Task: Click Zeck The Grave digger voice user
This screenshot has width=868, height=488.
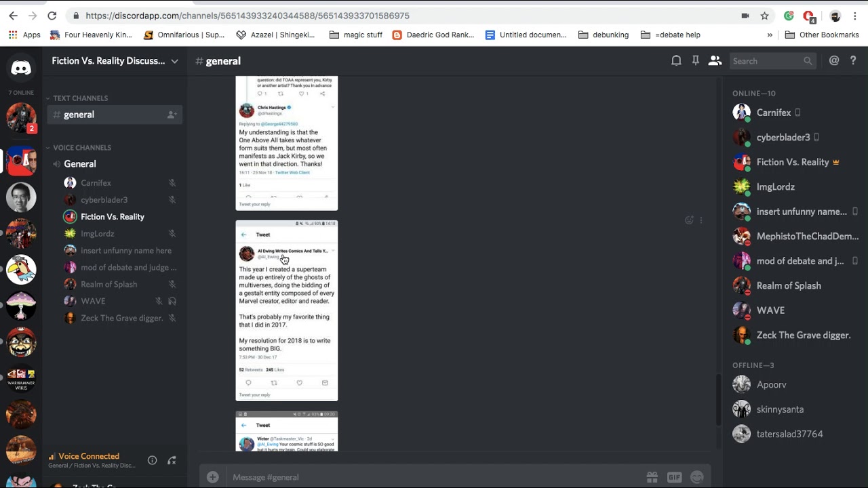Action: [120, 318]
